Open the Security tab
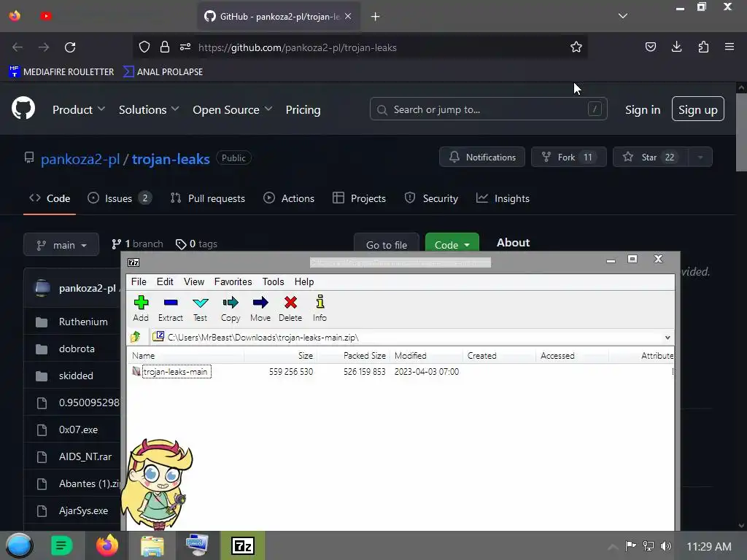This screenshot has height=560, width=747. pos(431,198)
